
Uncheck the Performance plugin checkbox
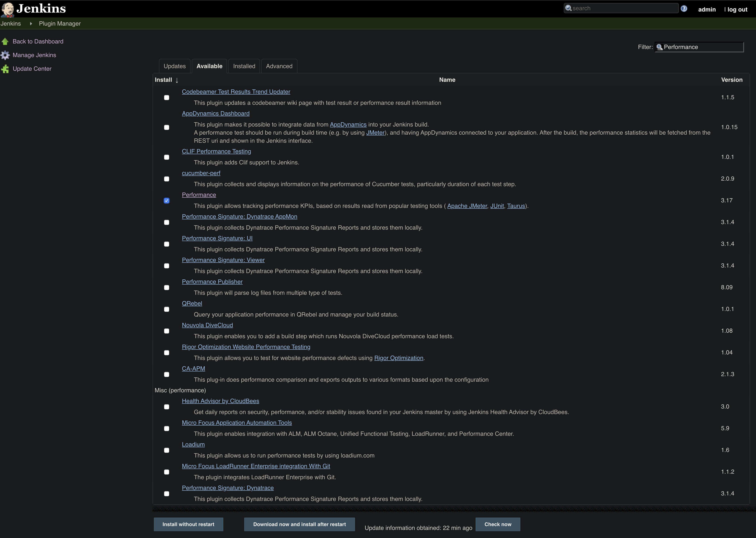tap(167, 200)
